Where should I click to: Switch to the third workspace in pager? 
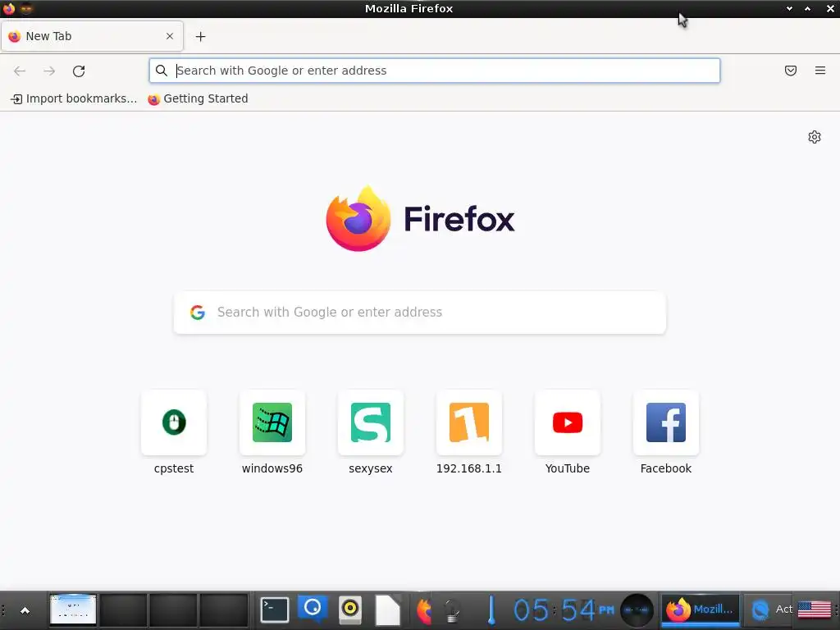[x=173, y=609]
